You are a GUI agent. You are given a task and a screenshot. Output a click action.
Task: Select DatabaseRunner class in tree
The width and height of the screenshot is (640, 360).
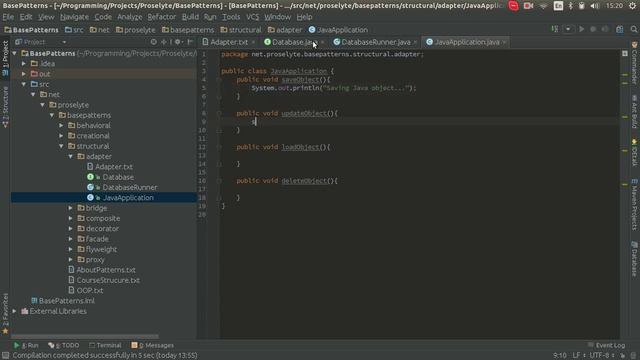point(122,187)
